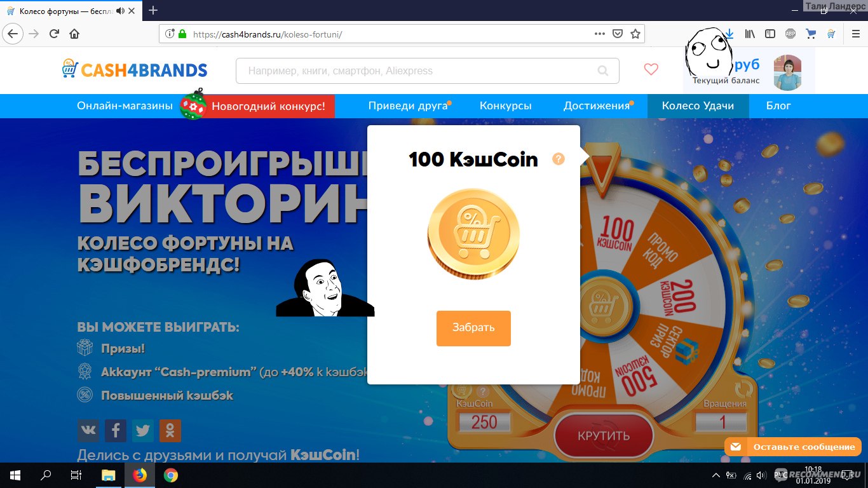Screen dimensions: 868x488
Task: Open the Оставьте сообщение chat widget
Action: point(793,447)
